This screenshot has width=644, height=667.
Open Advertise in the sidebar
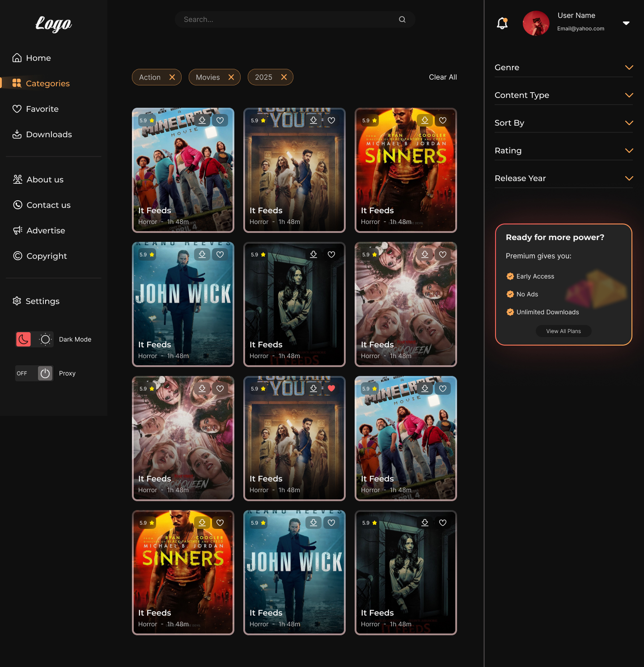pos(39,231)
